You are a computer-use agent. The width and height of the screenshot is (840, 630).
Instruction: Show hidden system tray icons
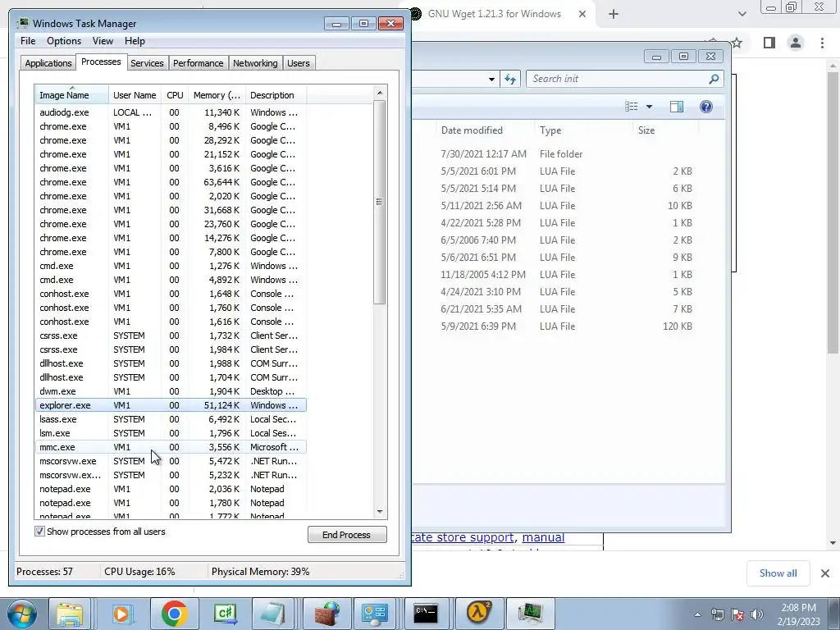(x=697, y=614)
